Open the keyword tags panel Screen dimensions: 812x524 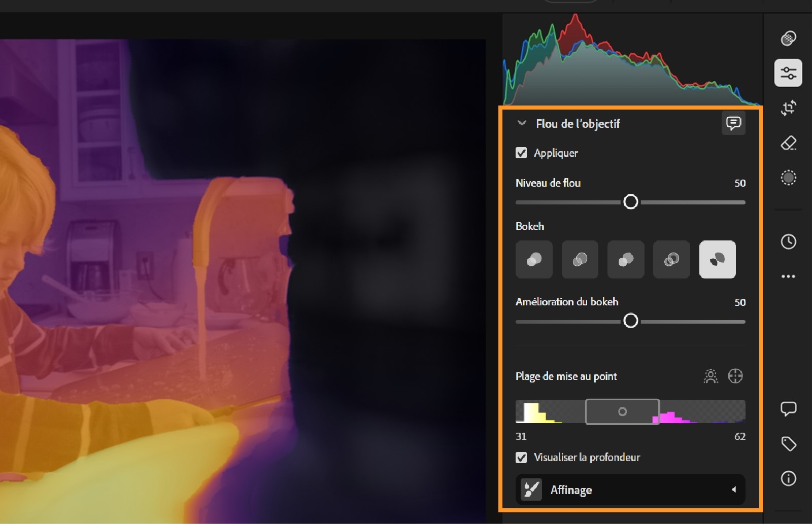click(x=788, y=443)
